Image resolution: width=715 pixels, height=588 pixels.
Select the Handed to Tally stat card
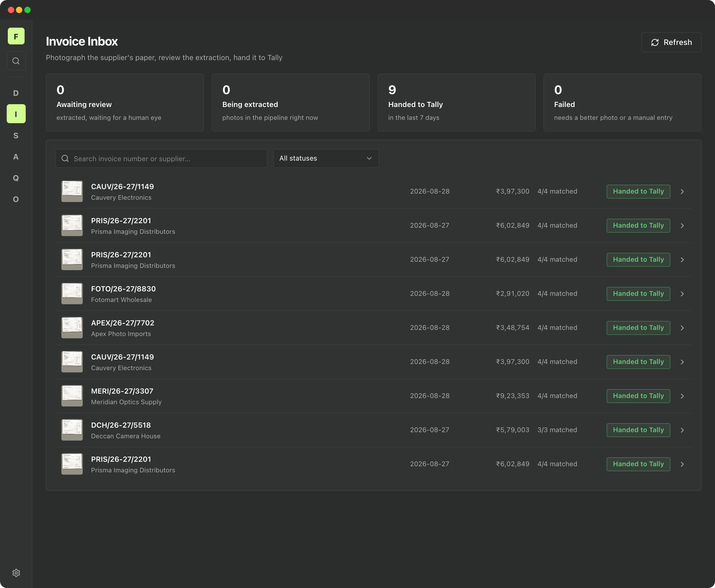456,102
